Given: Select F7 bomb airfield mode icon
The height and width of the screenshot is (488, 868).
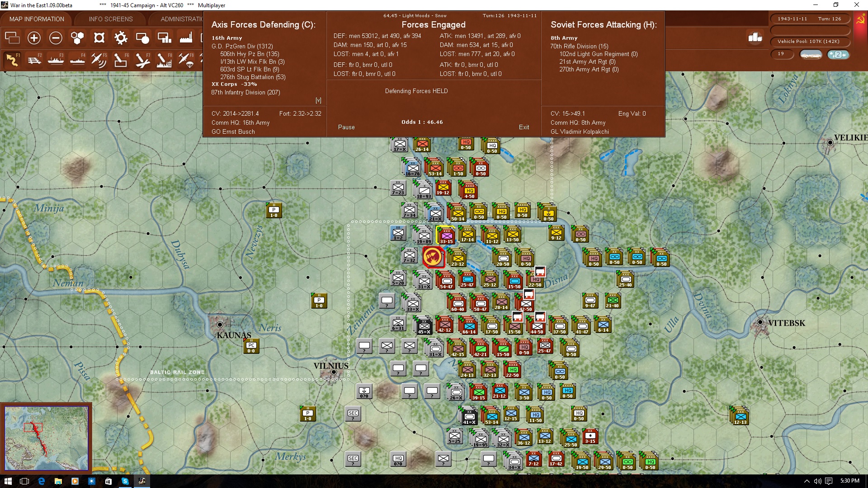Looking at the screenshot, I should (x=142, y=60).
